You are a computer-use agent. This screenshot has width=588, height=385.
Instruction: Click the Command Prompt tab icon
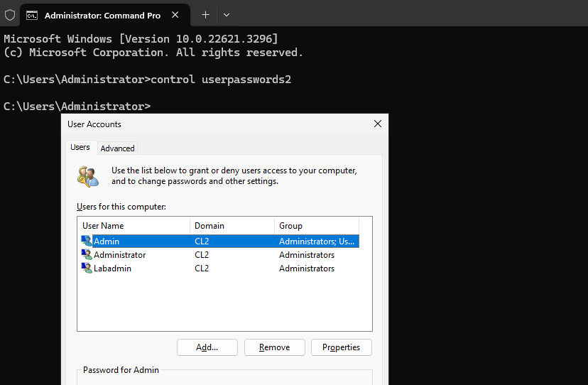coord(32,16)
